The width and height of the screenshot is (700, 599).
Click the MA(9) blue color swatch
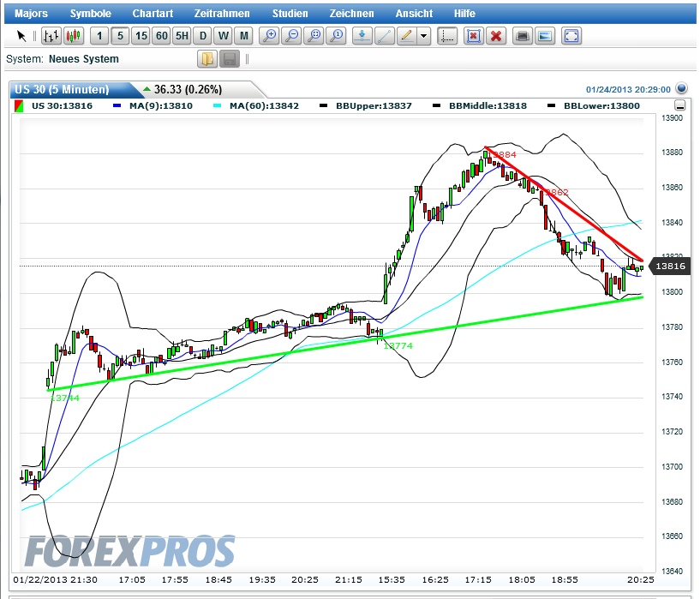tap(117, 105)
